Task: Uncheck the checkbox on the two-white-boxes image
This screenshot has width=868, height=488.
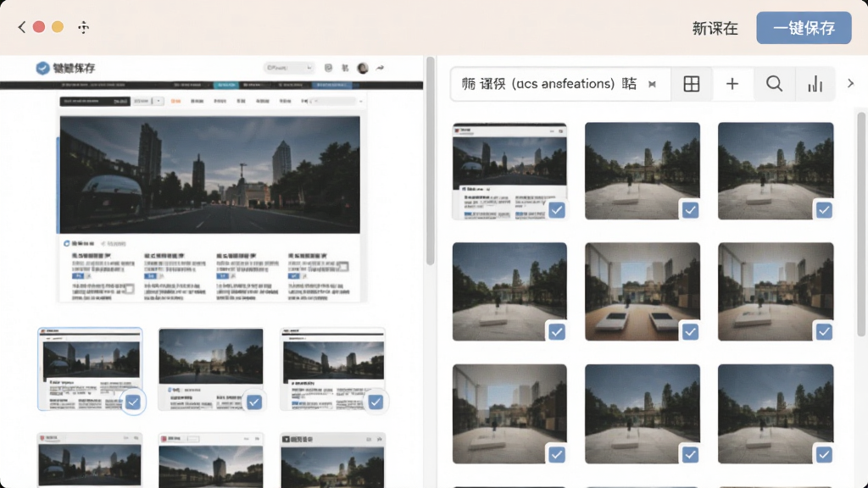Action: 690,332
